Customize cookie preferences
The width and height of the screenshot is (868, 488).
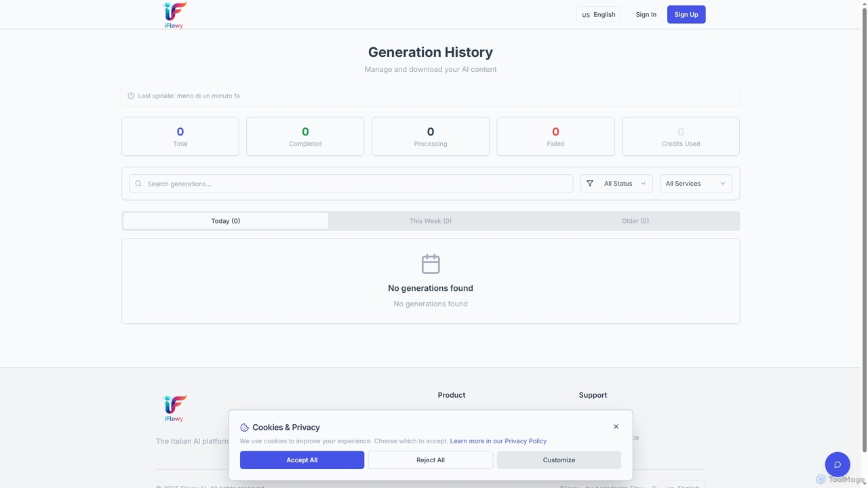pyautogui.click(x=559, y=460)
